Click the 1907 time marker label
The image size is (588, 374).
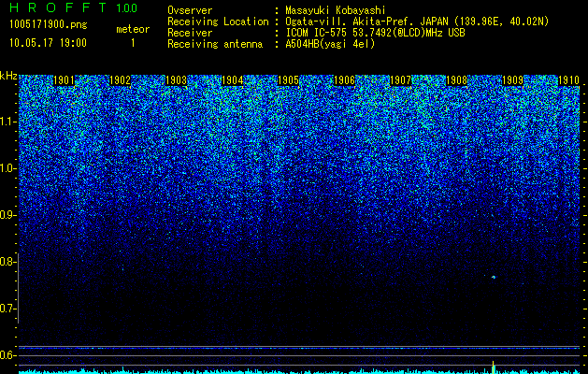(x=400, y=80)
